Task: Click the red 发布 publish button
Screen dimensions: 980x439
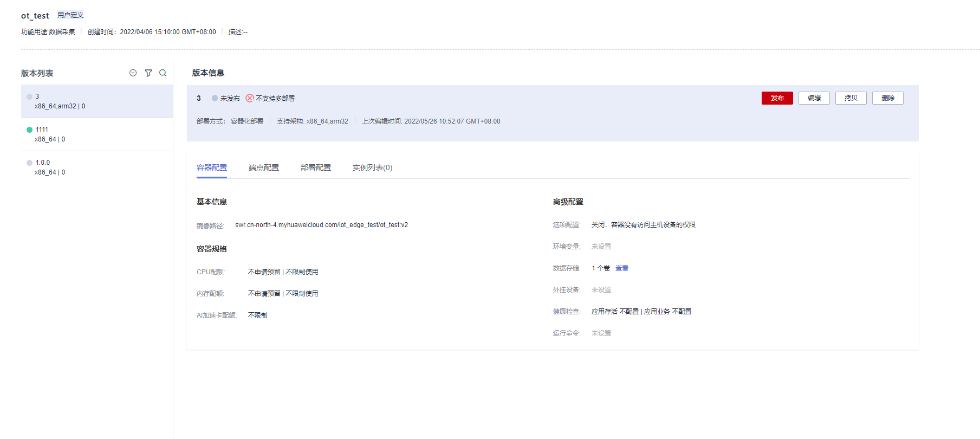Action: 777,98
